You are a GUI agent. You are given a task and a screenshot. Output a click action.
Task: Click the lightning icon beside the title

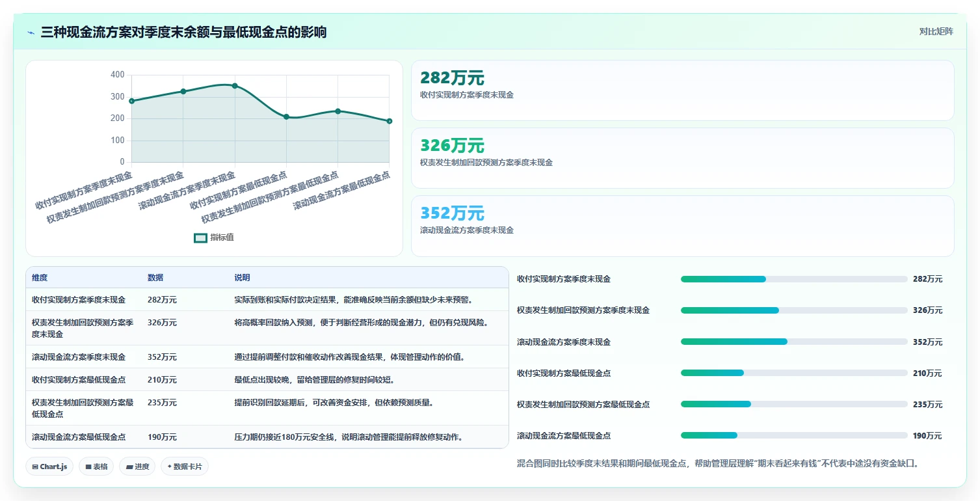point(31,33)
